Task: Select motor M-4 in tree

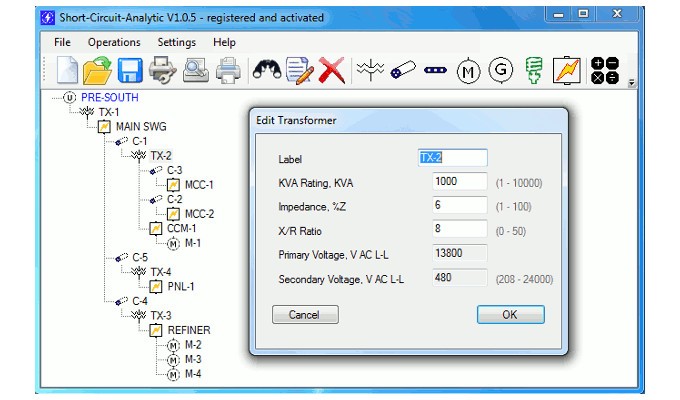Action: point(193,374)
